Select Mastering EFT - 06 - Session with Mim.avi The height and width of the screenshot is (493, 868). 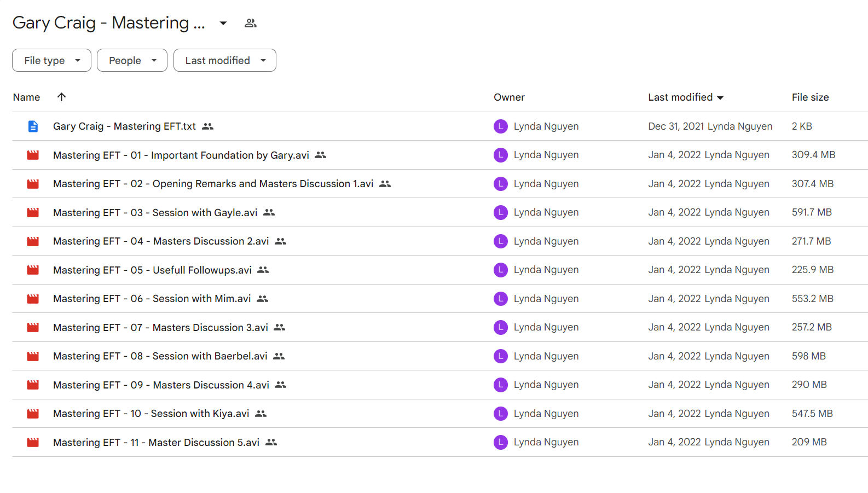[x=152, y=299]
